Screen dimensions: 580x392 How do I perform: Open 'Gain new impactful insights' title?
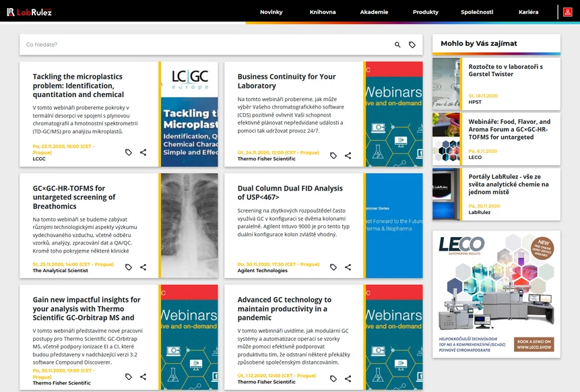[86, 308]
